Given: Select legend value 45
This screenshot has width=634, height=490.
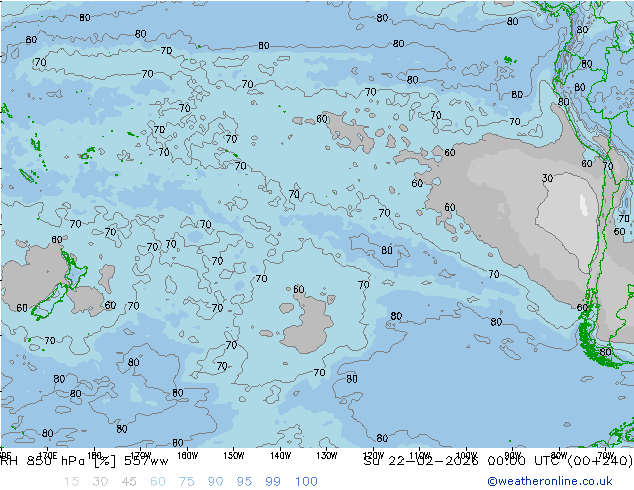Looking at the screenshot, I should (129, 481).
